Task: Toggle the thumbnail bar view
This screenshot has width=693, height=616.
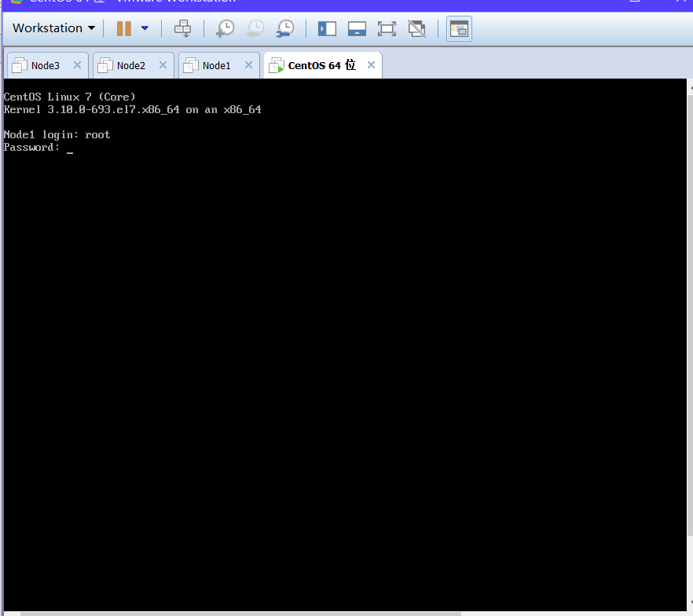Action: [357, 29]
